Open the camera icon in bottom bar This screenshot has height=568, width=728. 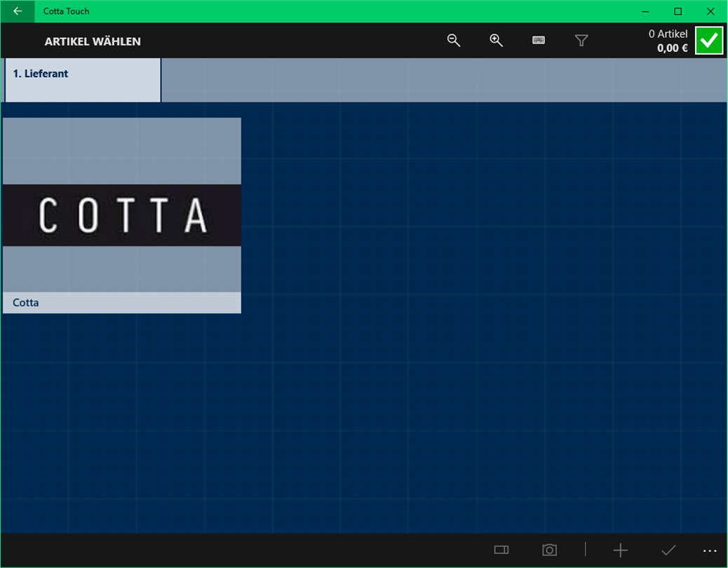point(549,550)
